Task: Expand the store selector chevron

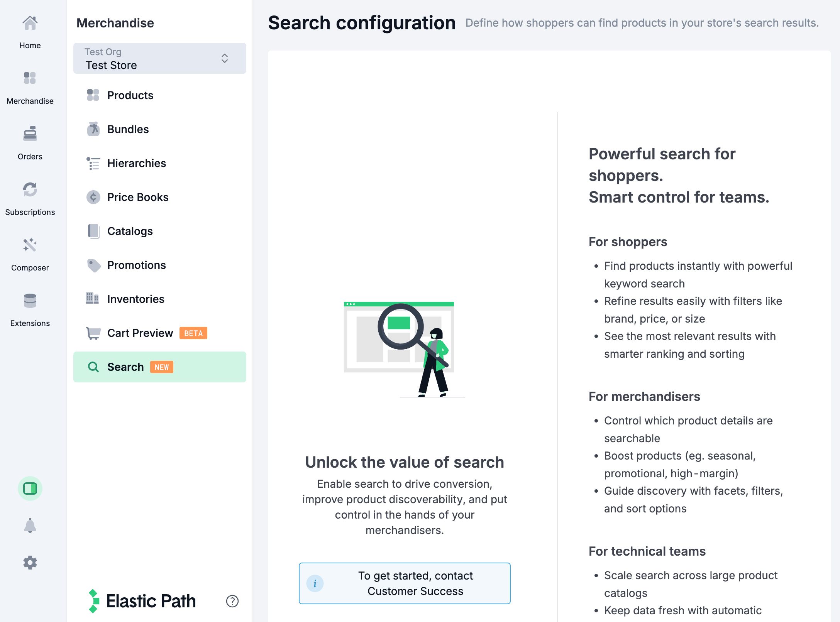Action: tap(224, 58)
